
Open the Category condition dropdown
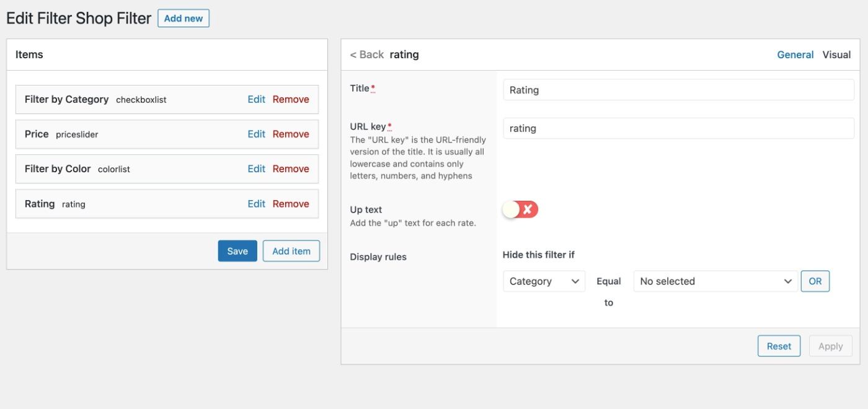click(544, 281)
